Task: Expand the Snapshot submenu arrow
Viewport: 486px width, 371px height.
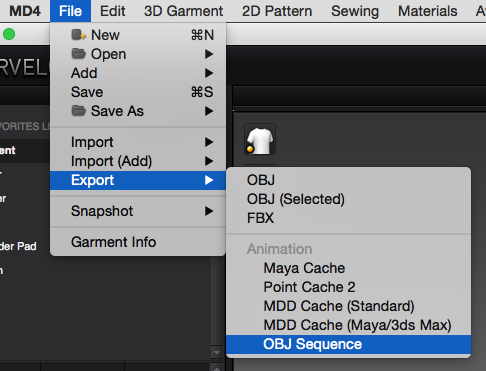Action: point(209,211)
